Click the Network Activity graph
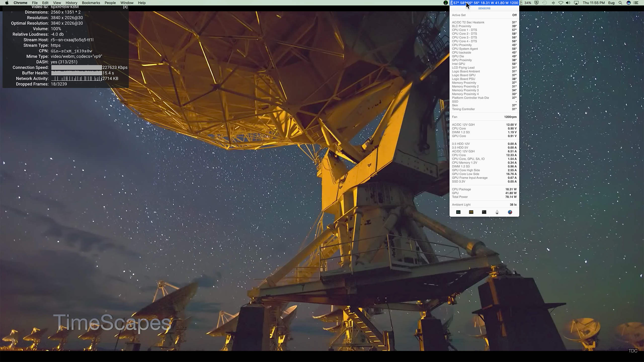The width and height of the screenshot is (644, 362). point(76,78)
